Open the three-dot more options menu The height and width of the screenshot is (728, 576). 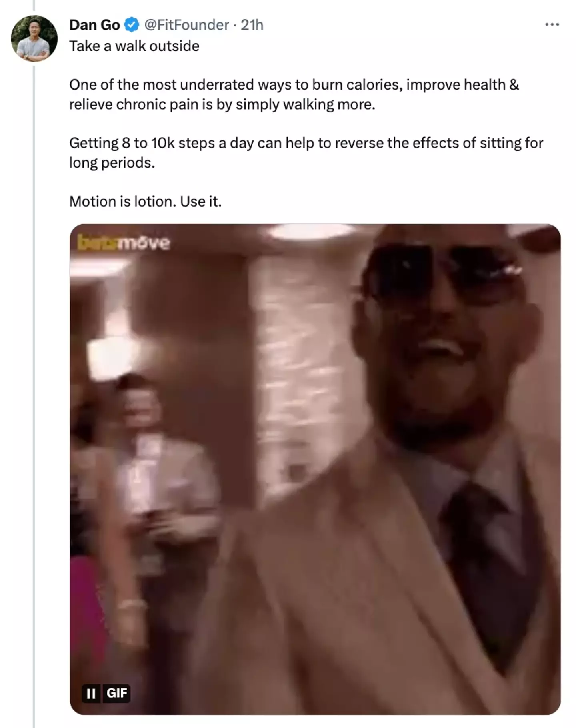pos(552,25)
